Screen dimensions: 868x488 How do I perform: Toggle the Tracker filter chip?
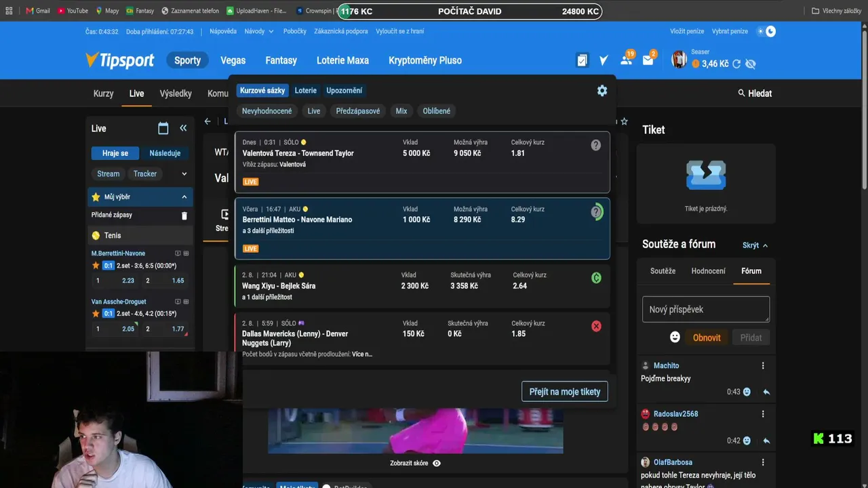(x=145, y=174)
